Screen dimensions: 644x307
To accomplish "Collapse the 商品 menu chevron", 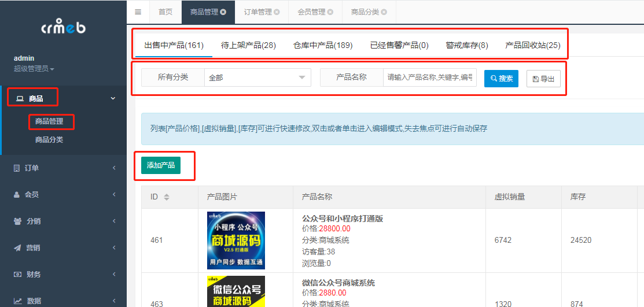I will coord(113,98).
